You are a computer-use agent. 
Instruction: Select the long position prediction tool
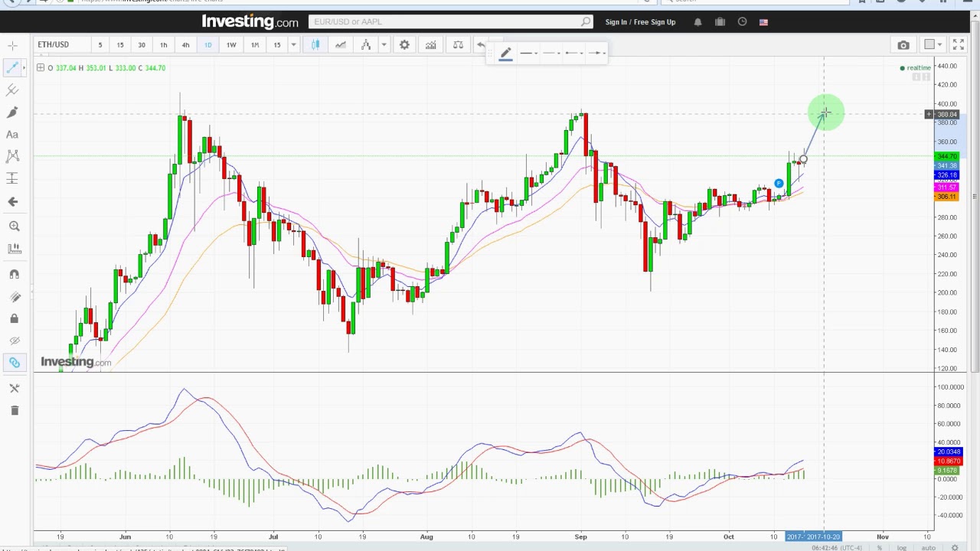[12, 178]
